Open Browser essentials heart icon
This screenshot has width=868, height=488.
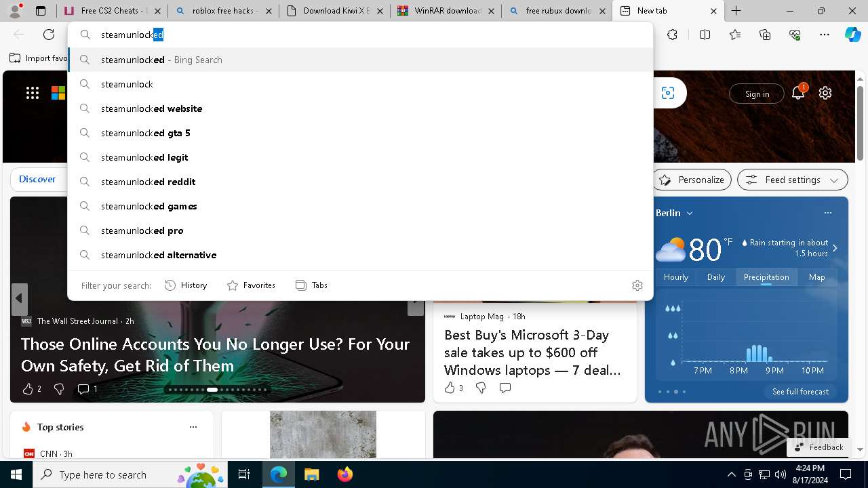click(x=795, y=35)
